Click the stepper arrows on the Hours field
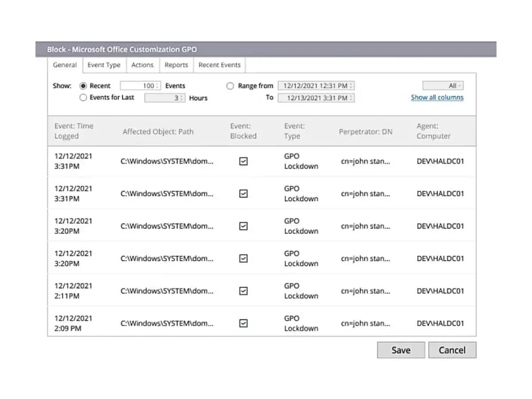The height and width of the screenshot is (399, 532). click(x=182, y=98)
